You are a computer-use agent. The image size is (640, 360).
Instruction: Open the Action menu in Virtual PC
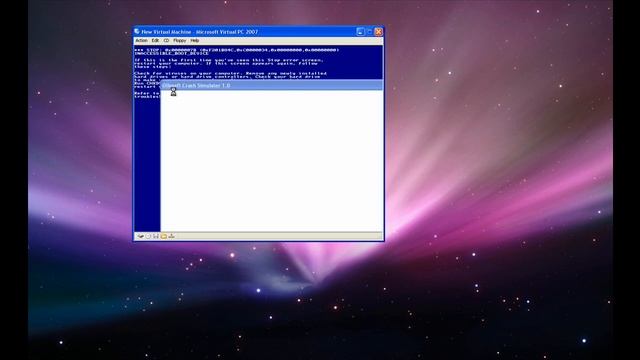(x=141, y=40)
